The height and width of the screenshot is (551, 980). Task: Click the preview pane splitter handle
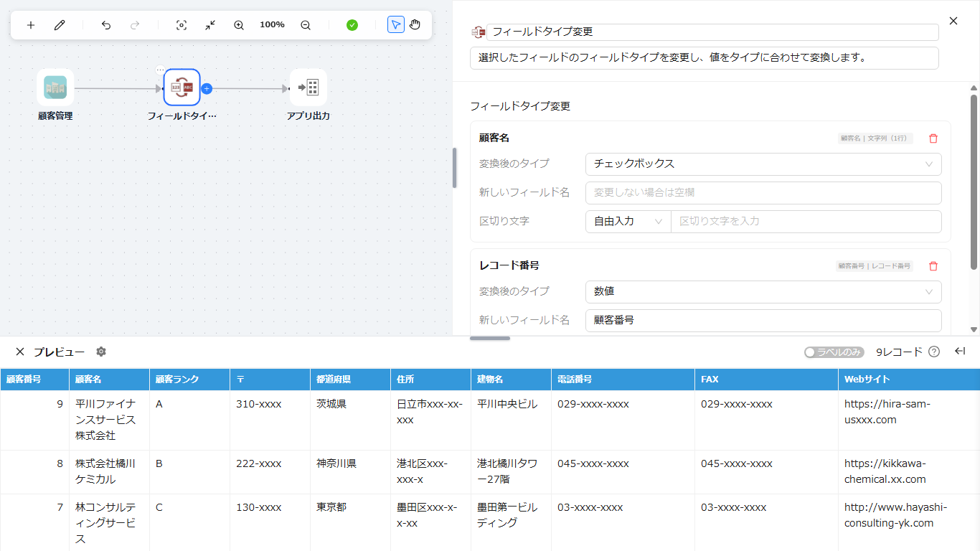[x=490, y=338]
